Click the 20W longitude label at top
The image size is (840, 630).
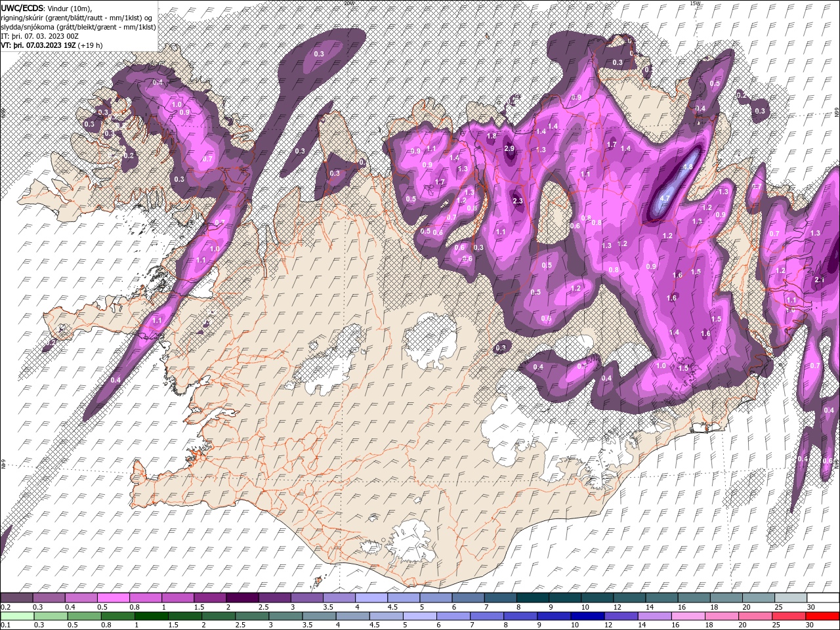(x=348, y=3)
